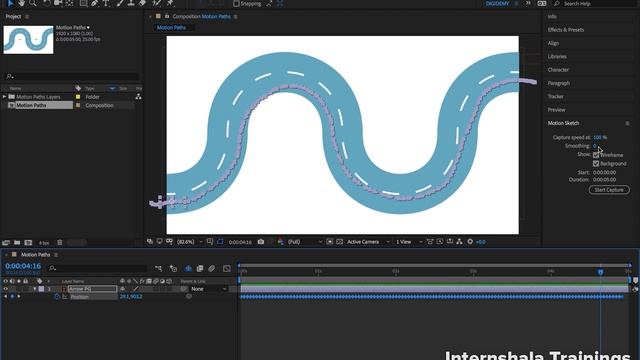Open the composition flowchart icon in viewer
640x360 pixels.
coord(460,242)
